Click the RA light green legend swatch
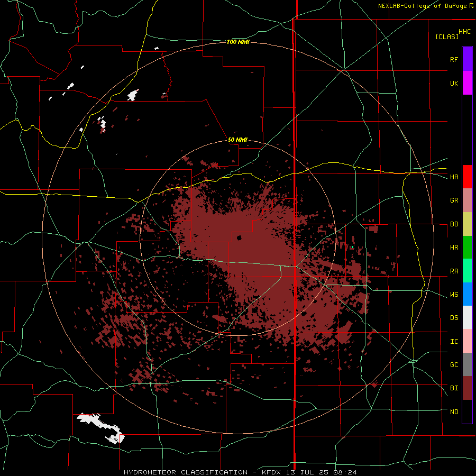The width and height of the screenshot is (476, 476). [467, 271]
